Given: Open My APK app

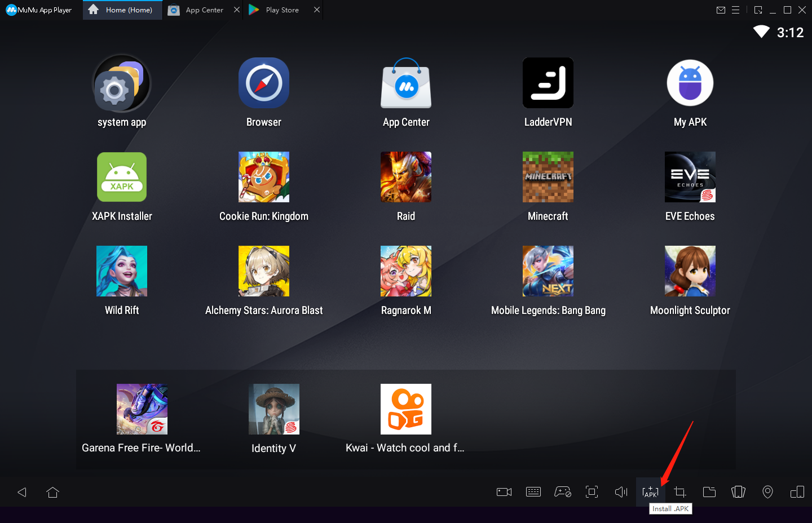Looking at the screenshot, I should pyautogui.click(x=690, y=83).
